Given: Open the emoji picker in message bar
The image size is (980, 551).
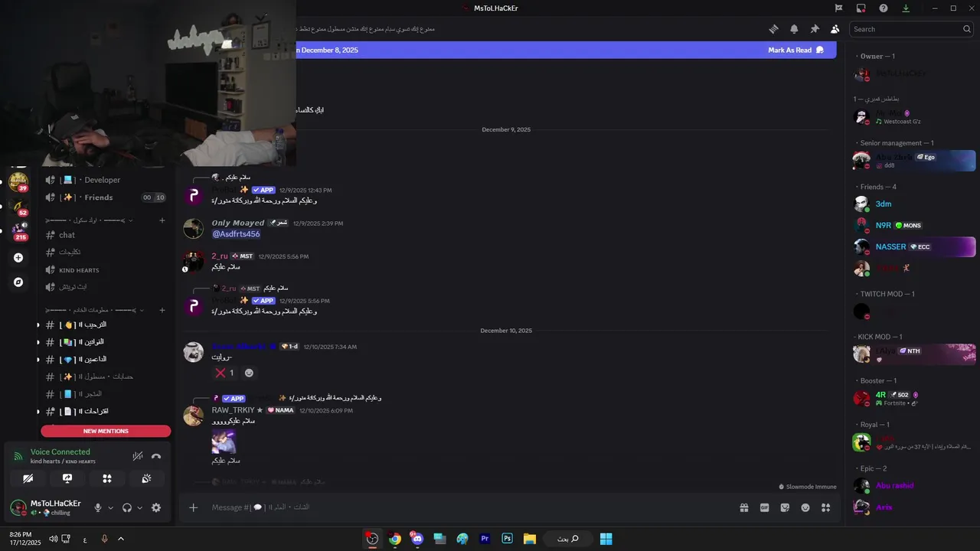Looking at the screenshot, I should pos(805,507).
